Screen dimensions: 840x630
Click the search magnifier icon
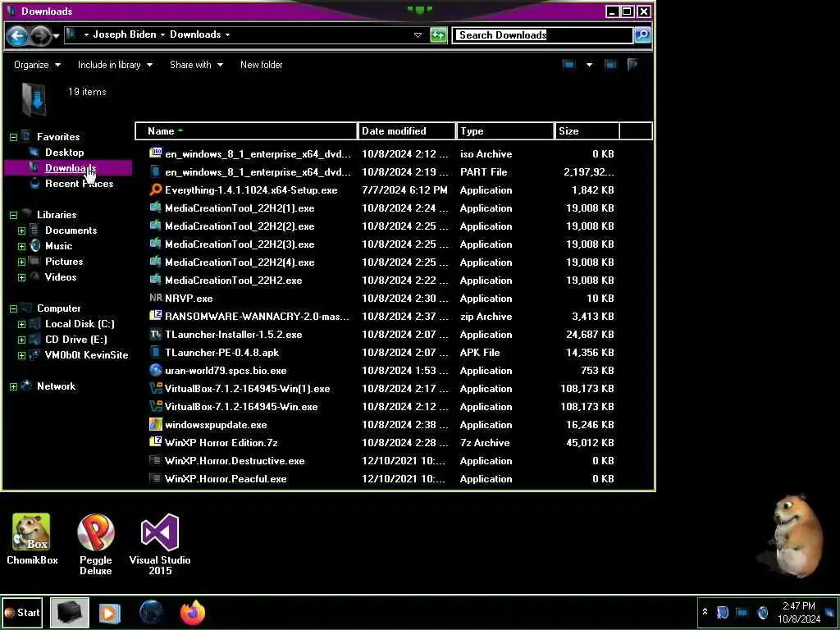642,35
